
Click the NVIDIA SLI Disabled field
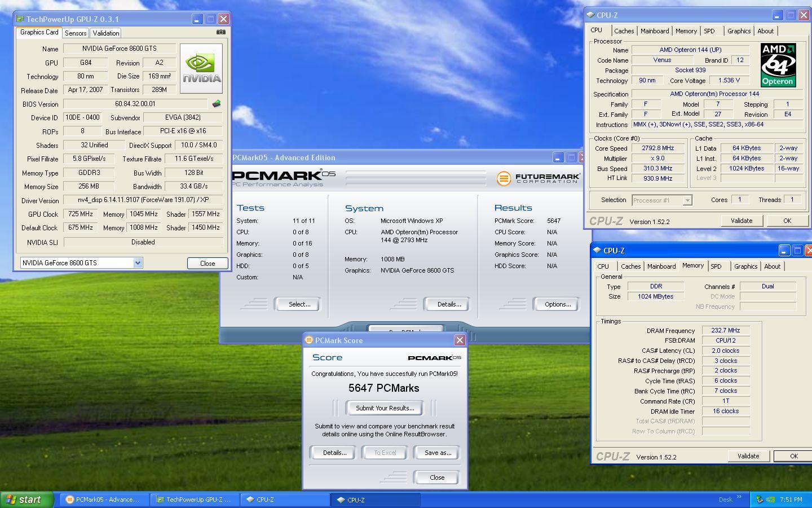pos(143,242)
